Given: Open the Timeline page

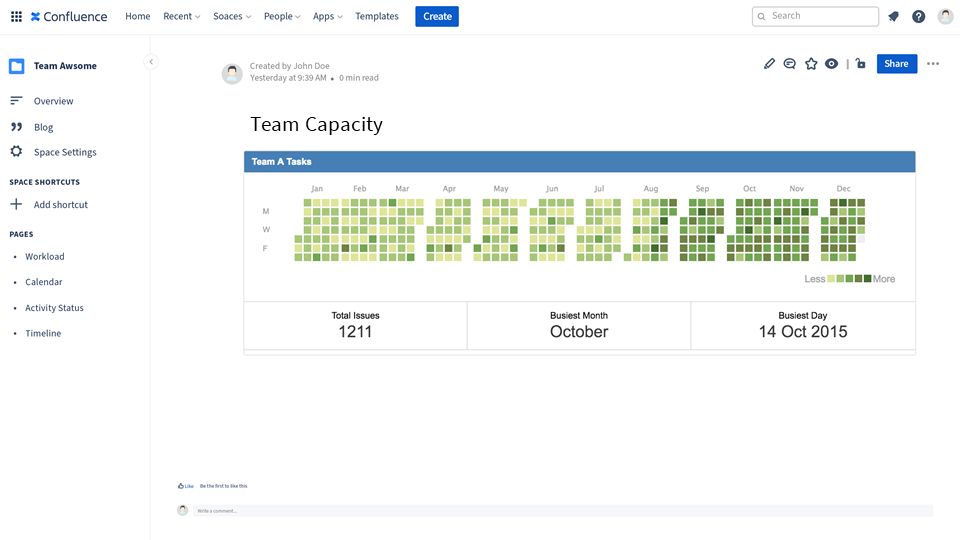Looking at the screenshot, I should [x=43, y=334].
